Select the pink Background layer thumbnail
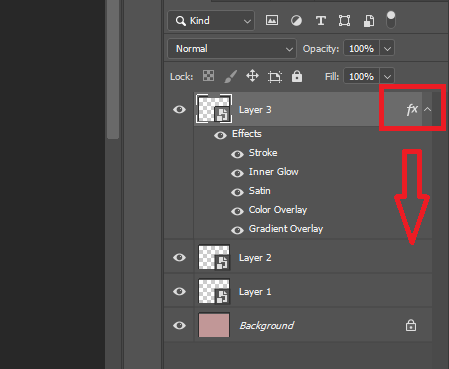 point(214,325)
